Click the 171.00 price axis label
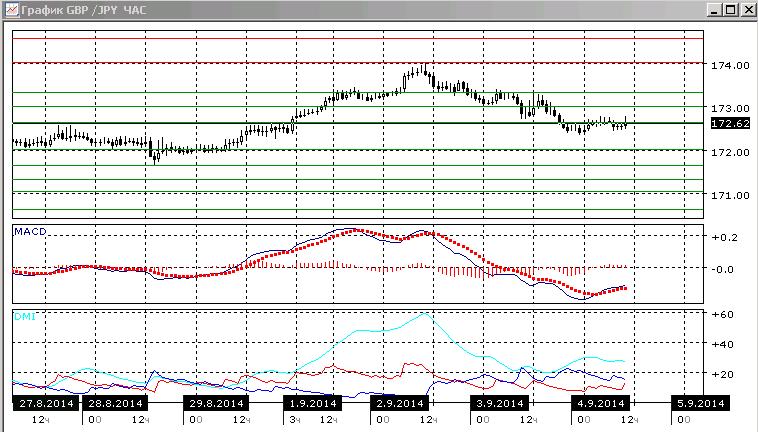758x432 pixels. (730, 196)
